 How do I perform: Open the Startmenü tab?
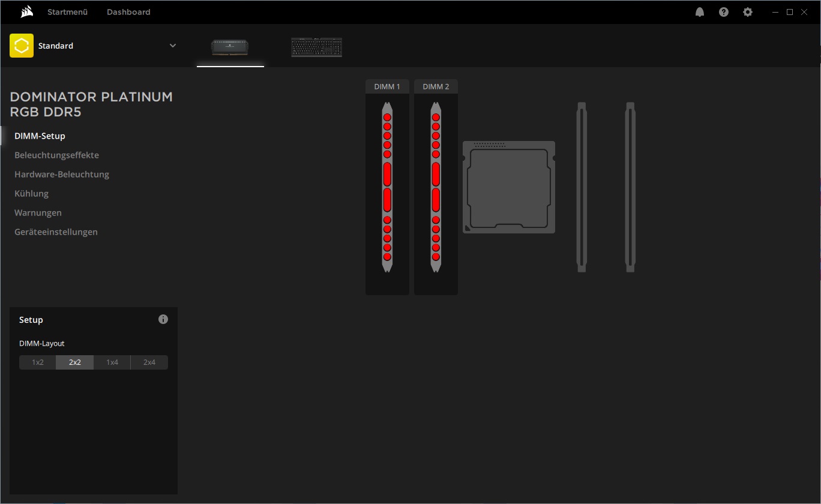[67, 12]
